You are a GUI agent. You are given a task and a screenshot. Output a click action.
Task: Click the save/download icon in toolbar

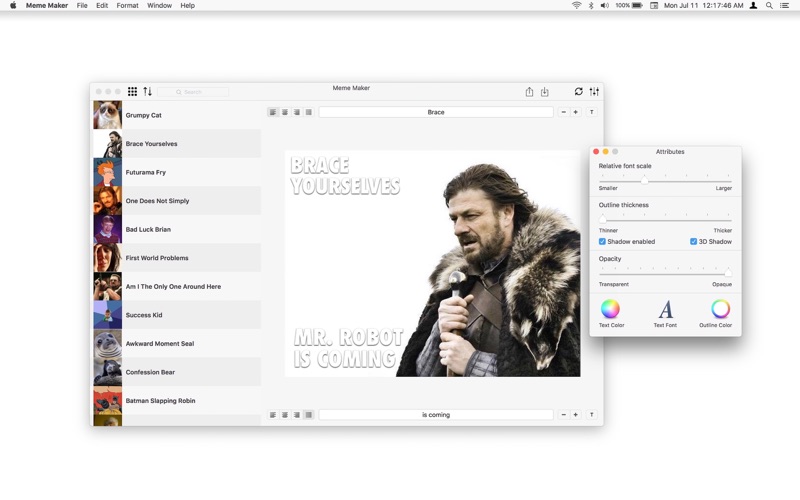coord(544,91)
